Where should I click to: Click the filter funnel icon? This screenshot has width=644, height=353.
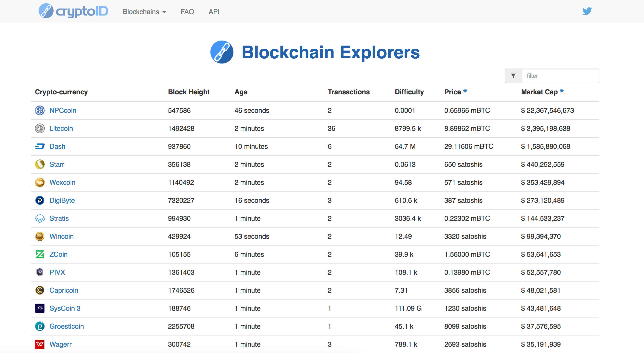pos(513,76)
